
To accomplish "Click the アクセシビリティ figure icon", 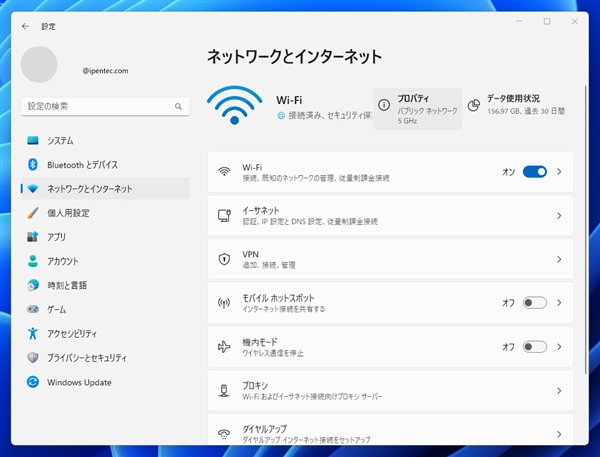I will pos(33,333).
